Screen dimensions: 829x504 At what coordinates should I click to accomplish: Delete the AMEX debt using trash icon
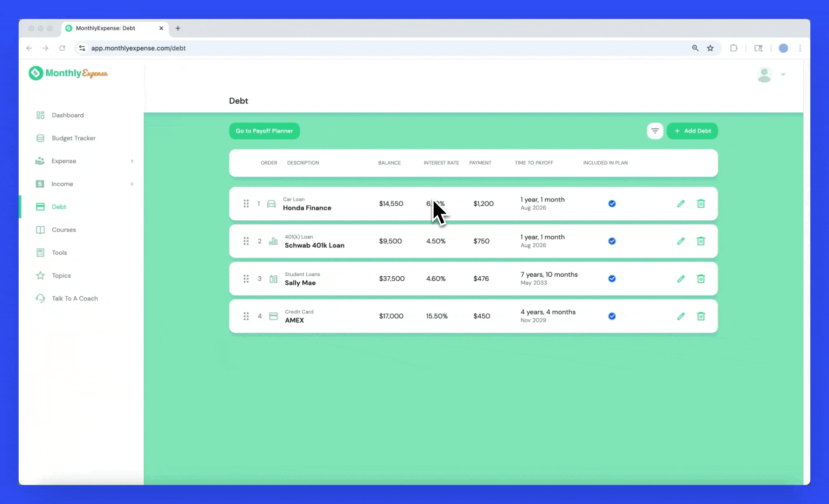(x=701, y=316)
